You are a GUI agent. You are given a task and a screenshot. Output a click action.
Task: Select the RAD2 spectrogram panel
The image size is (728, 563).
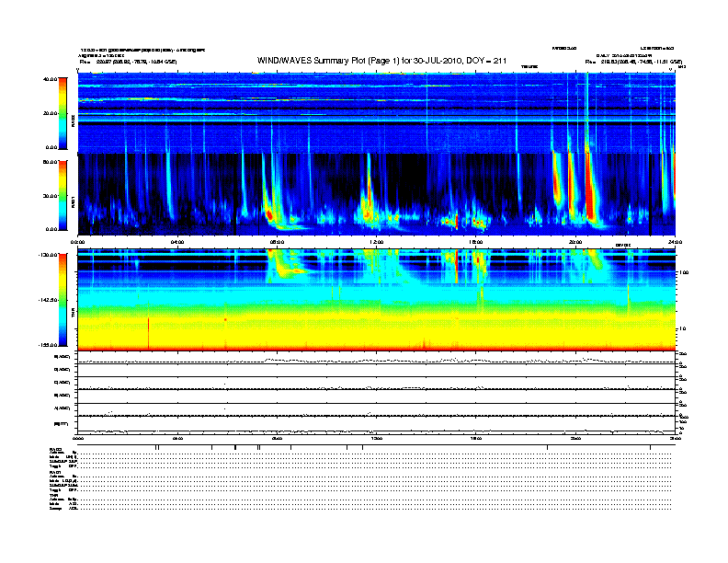point(377,113)
